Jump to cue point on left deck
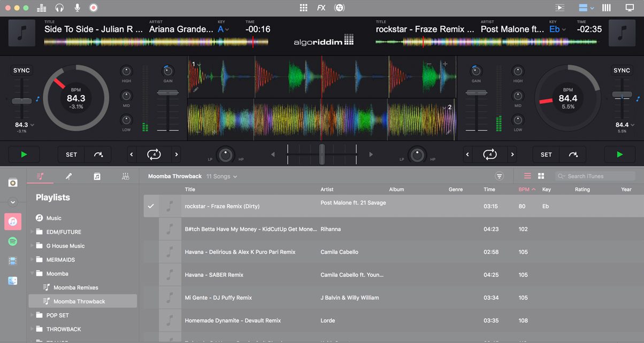Viewport: 644px width, 343px height. click(x=98, y=154)
